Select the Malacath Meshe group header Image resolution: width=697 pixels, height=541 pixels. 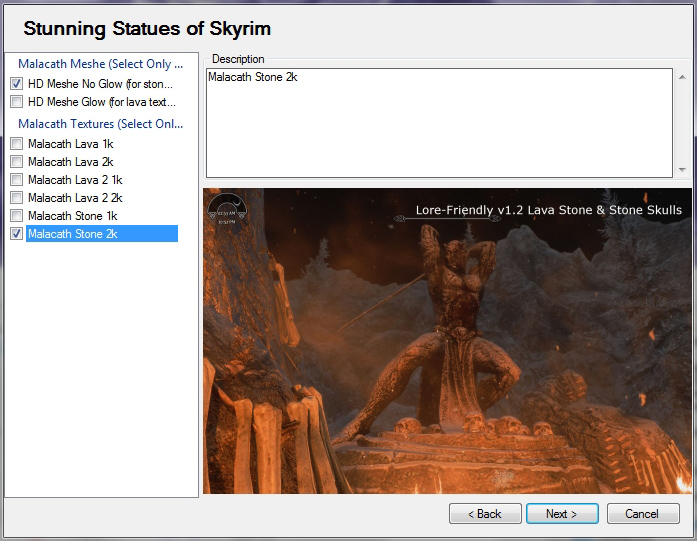pos(100,64)
